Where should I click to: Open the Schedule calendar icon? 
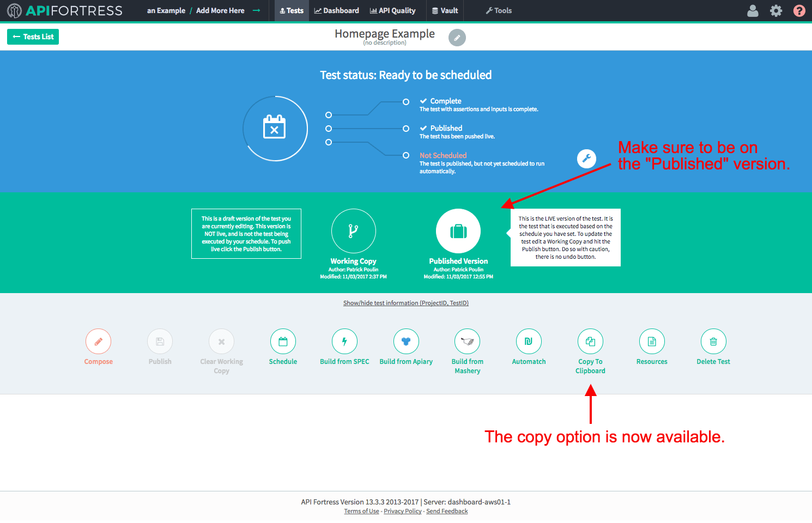click(283, 342)
